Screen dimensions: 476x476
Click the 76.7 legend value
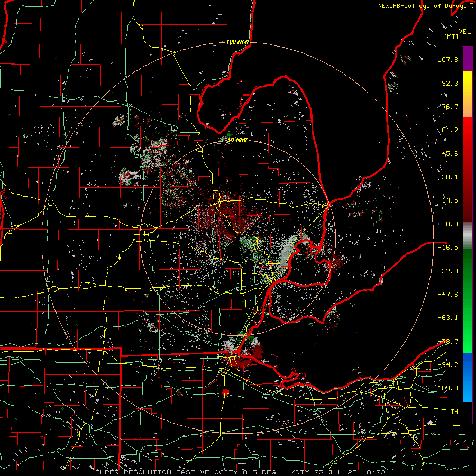coord(450,106)
